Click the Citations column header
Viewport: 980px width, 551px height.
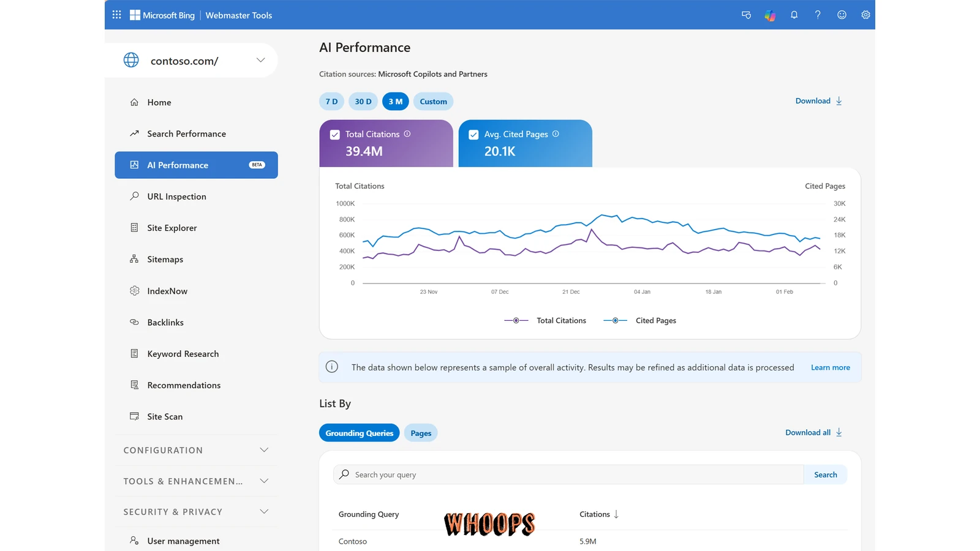click(595, 514)
